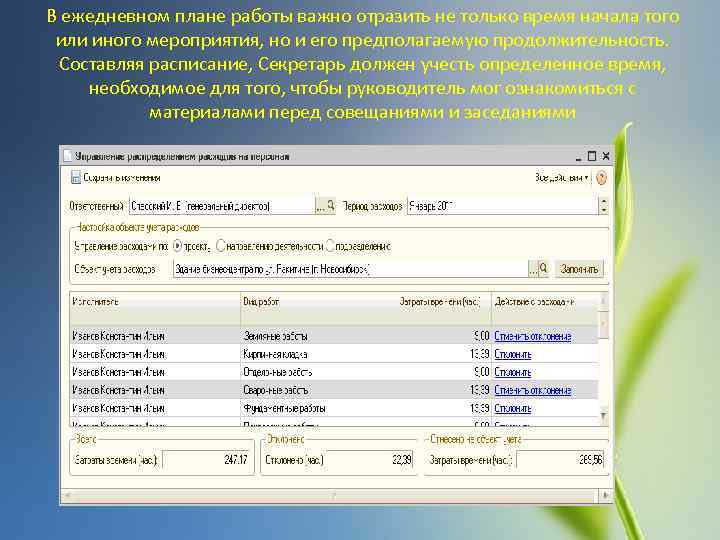Click the Объект учета расходов input field

pos(350,269)
